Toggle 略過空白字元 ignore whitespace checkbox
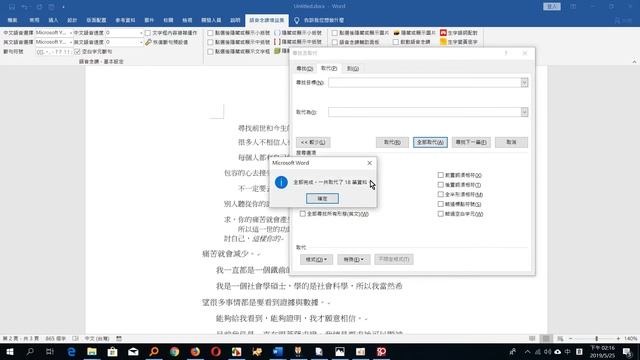 440,213
